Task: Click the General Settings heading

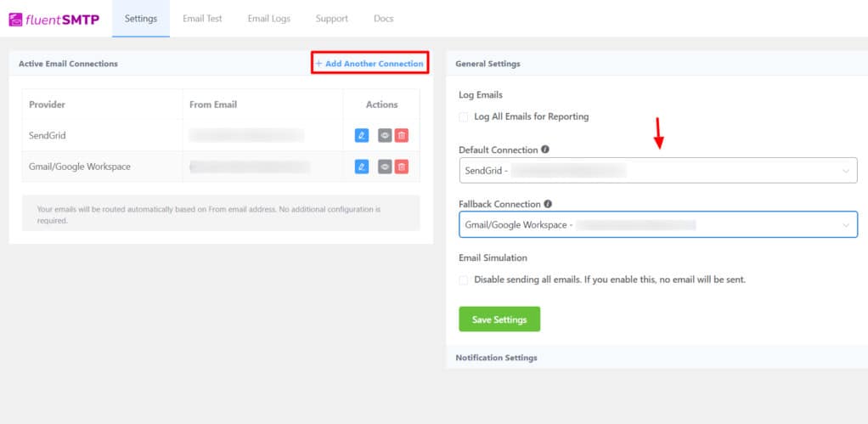Action: coord(488,64)
